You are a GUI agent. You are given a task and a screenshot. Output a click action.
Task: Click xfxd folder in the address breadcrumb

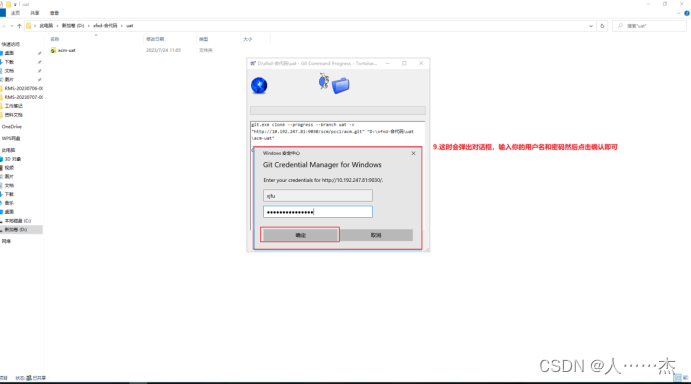point(105,26)
